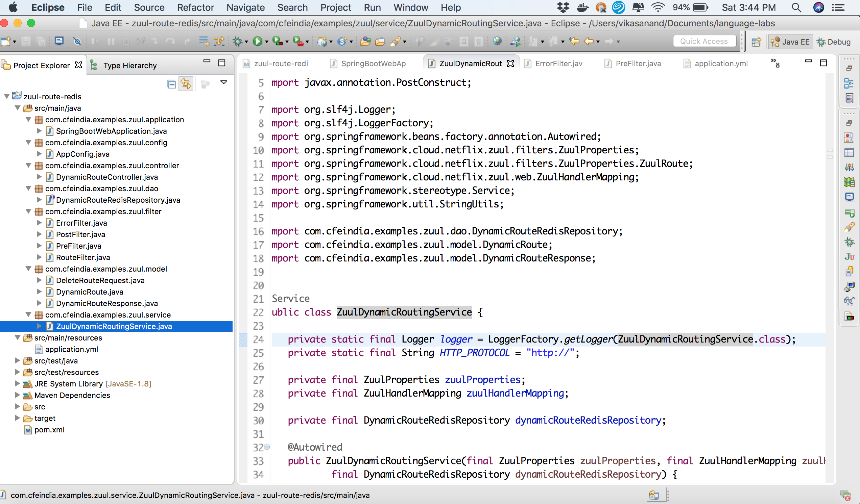
Task: Toggle Link with Editor in Project Explorer
Action: [x=186, y=84]
